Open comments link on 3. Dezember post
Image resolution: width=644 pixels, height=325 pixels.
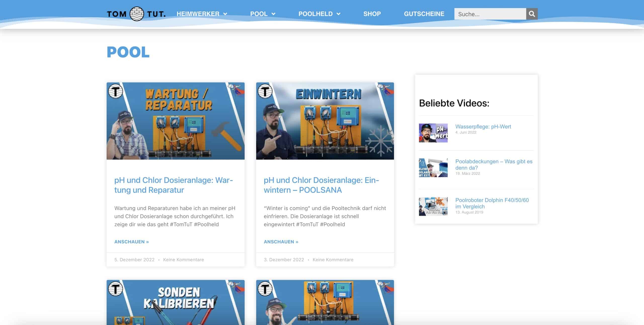click(x=333, y=260)
